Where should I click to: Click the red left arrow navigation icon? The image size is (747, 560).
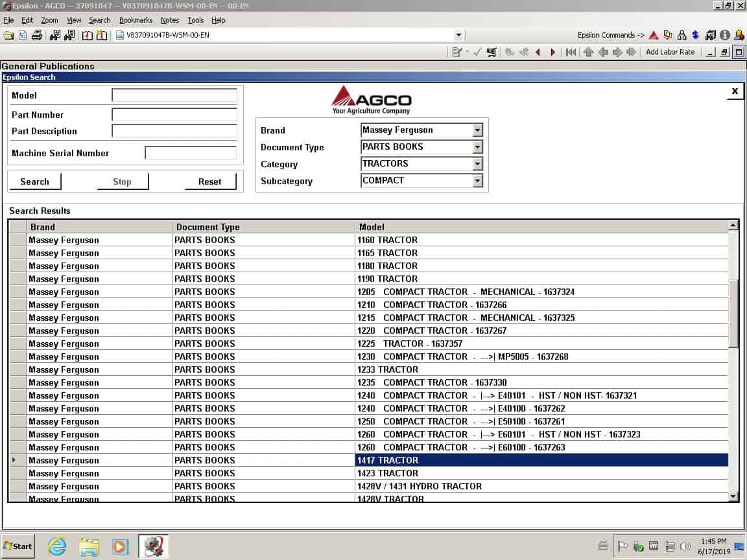(538, 52)
